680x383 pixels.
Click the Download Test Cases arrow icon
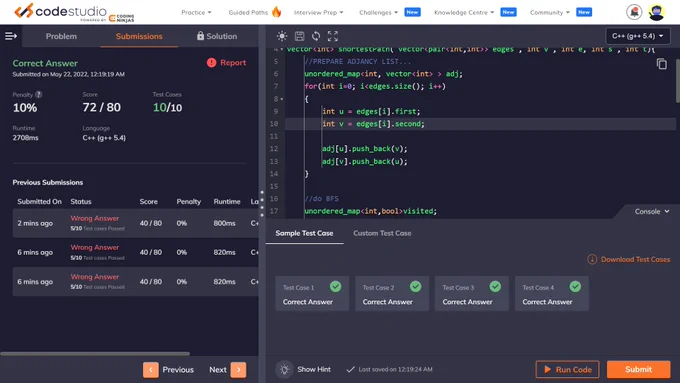pyautogui.click(x=592, y=259)
